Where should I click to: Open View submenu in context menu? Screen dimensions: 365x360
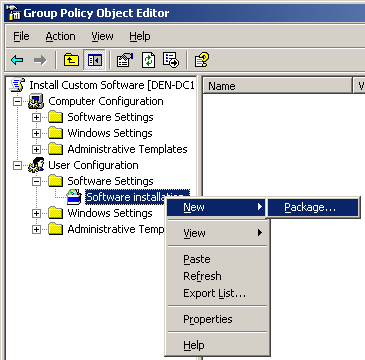click(x=217, y=233)
